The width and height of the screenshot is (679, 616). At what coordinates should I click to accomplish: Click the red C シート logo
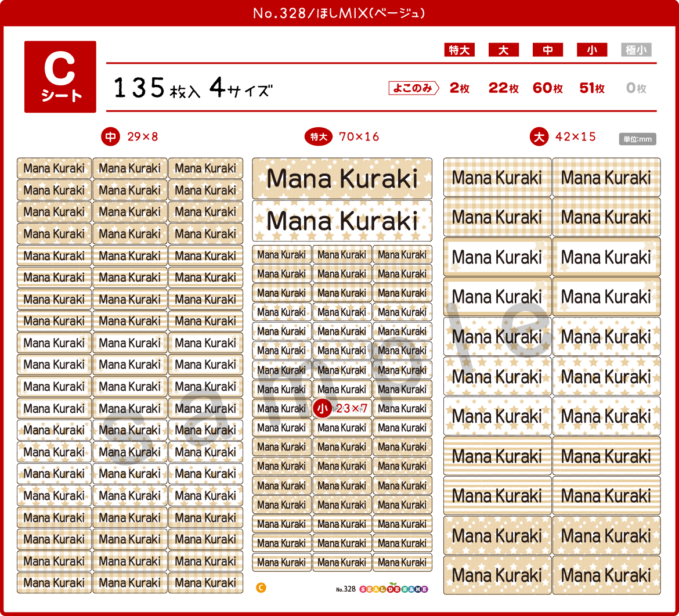(60, 77)
